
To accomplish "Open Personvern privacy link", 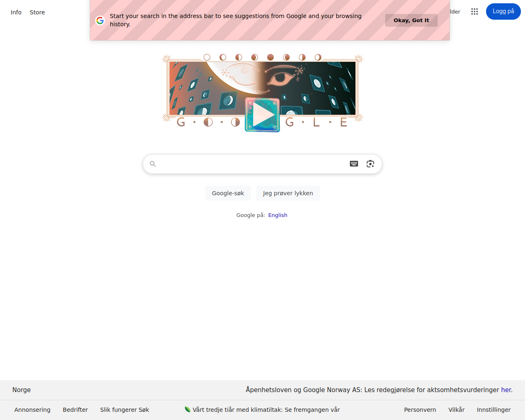I will point(420,410).
